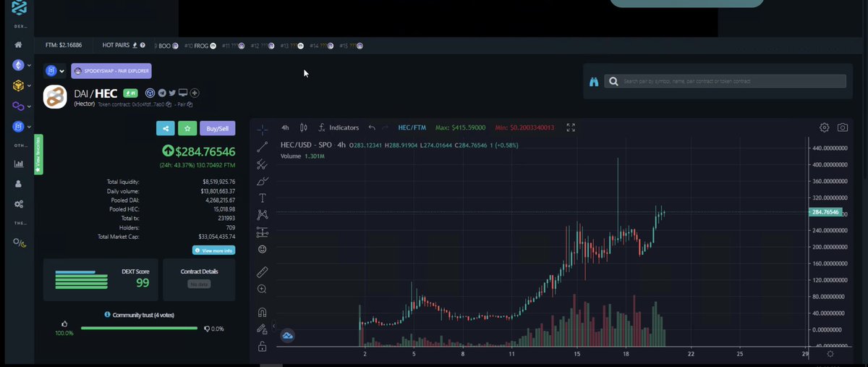
Task: Select the brush drawing tool
Action: [263, 181]
